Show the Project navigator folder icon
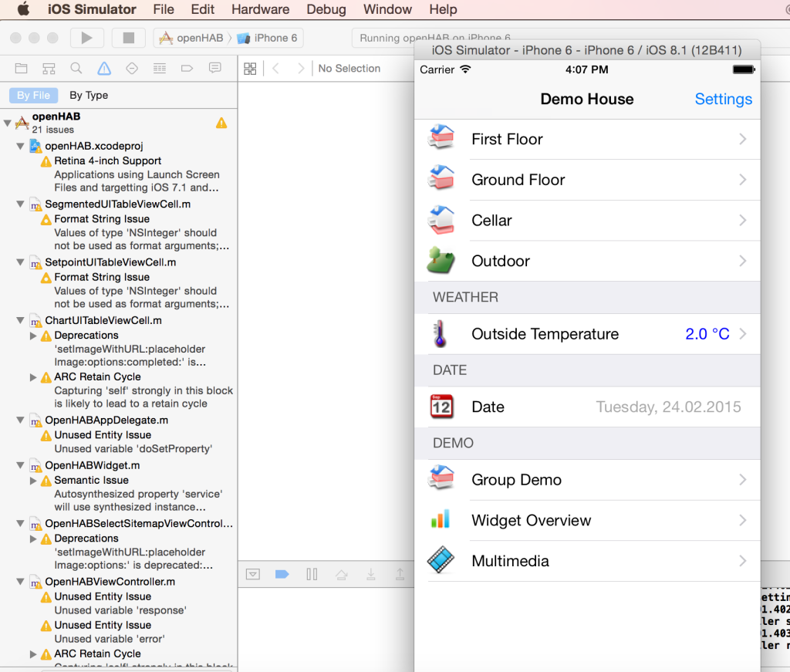This screenshot has width=790, height=672. click(x=21, y=69)
